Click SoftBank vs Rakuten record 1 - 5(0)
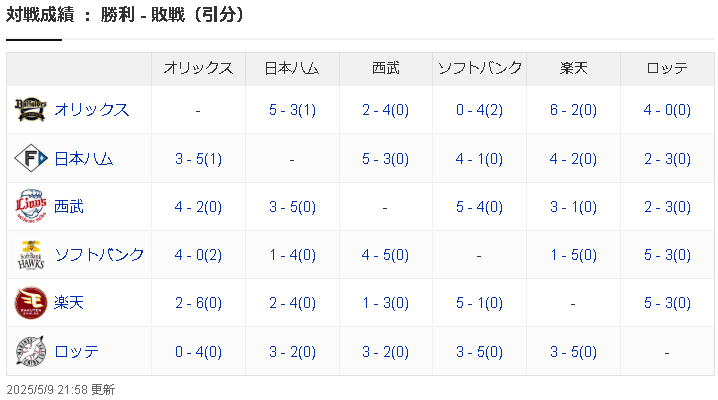718x400 pixels. 573,255
